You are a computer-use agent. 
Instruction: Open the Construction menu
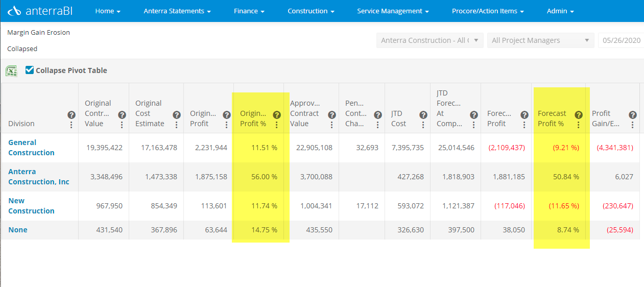(x=311, y=11)
